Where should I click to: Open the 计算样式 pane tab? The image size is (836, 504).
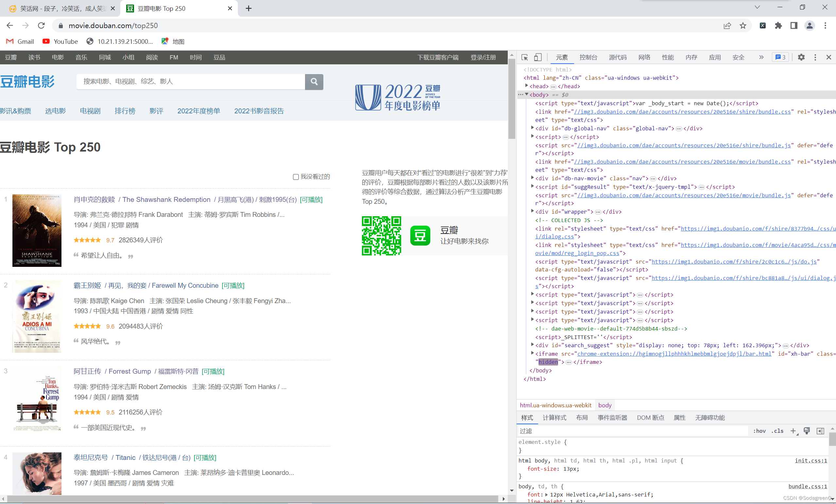(554, 417)
